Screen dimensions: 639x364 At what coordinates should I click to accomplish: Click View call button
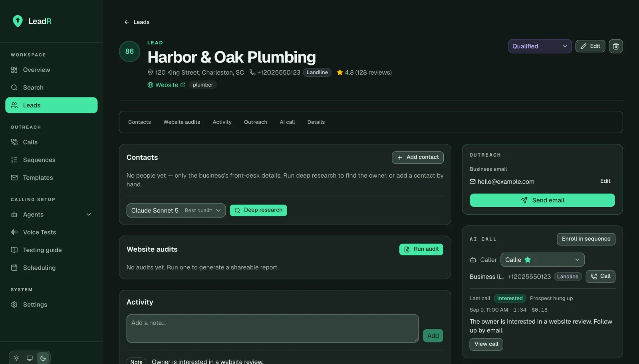click(486, 344)
